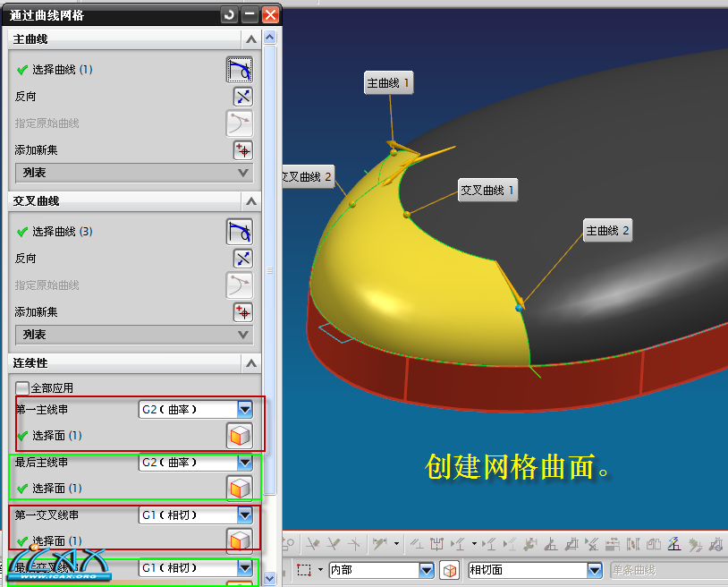This screenshot has width=728, height=587.
Task: Add new set icon in 主曲线 section
Action: [243, 150]
